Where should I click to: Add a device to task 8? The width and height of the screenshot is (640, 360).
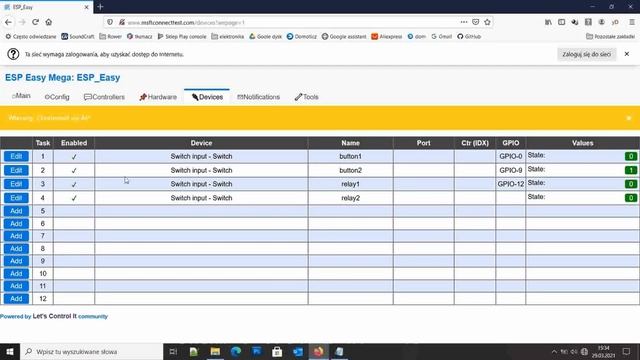(x=16, y=249)
